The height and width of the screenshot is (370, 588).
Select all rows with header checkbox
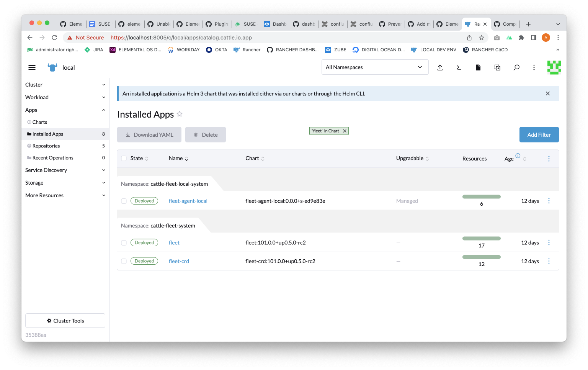pos(124,159)
